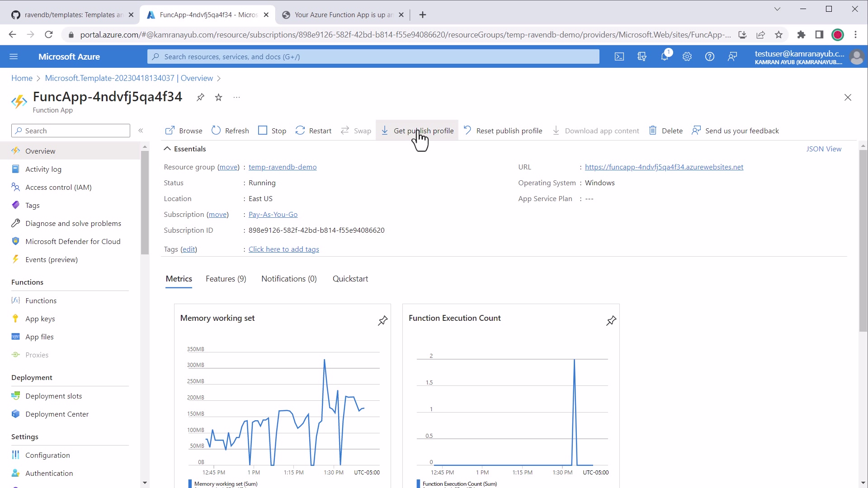Refresh the function app overview
The height and width of the screenshot is (488, 868).
pos(230,131)
